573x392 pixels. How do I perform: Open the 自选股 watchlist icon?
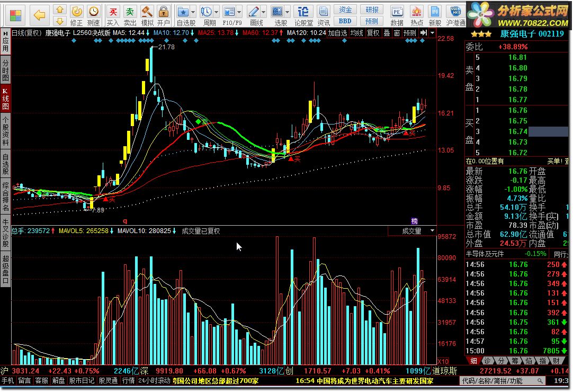click(x=183, y=12)
